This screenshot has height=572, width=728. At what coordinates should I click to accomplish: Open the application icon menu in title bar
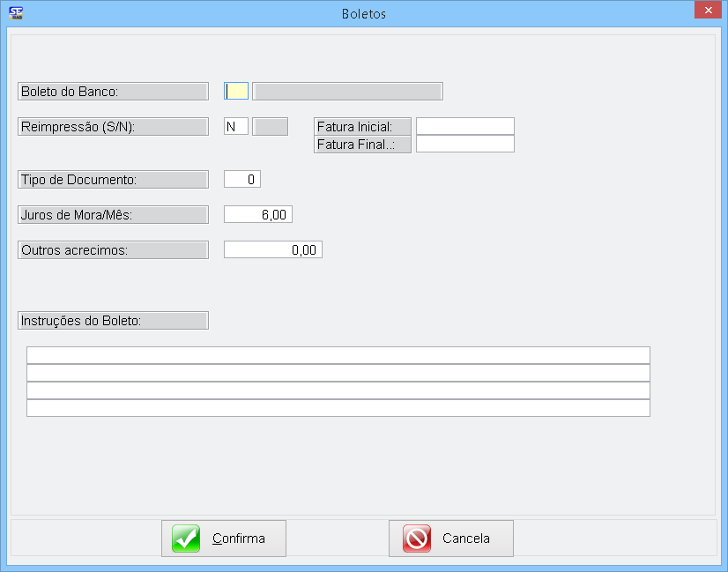pos(15,13)
